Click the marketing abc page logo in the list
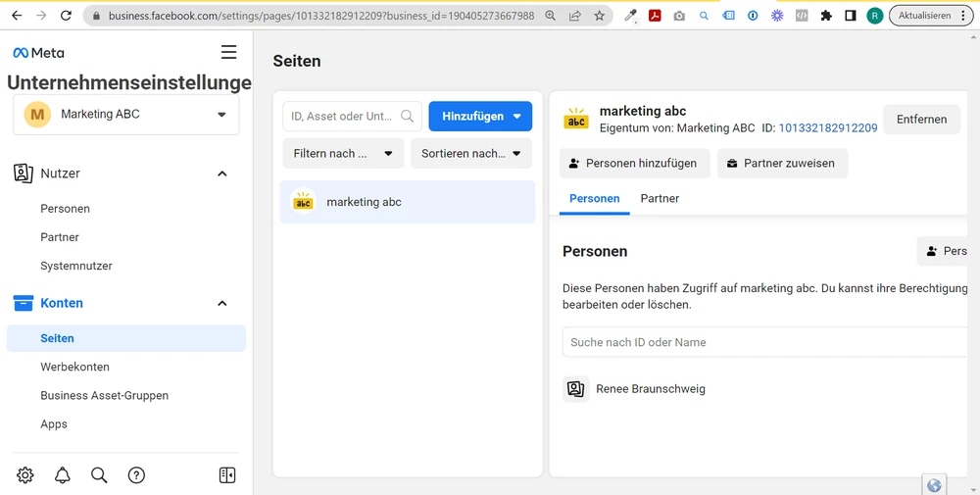The image size is (980, 495). 303,202
